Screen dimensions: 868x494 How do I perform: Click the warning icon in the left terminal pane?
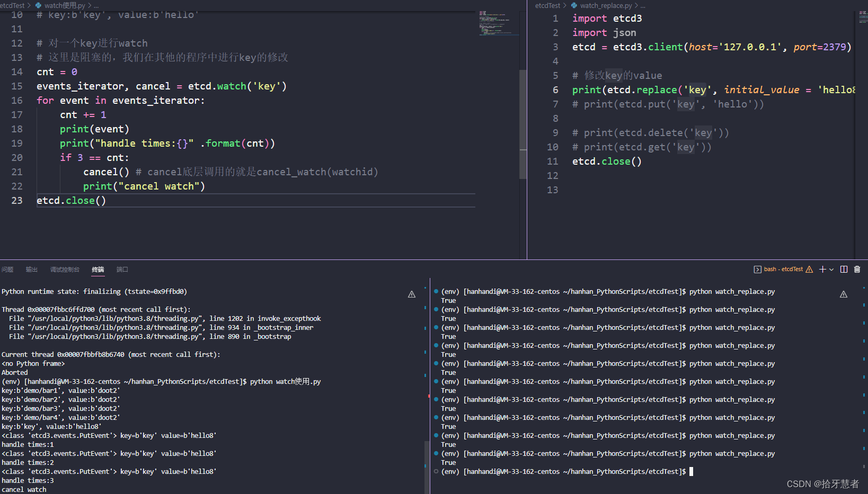[x=412, y=294]
